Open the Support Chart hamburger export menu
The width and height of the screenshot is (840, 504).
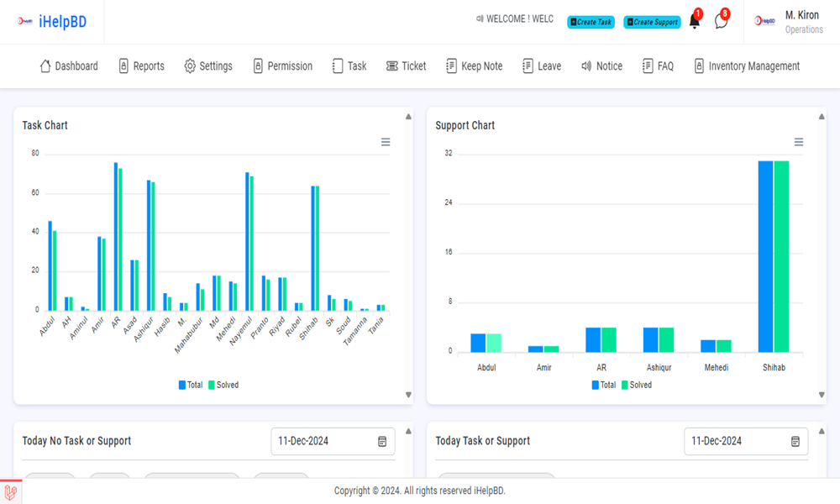[x=798, y=142]
